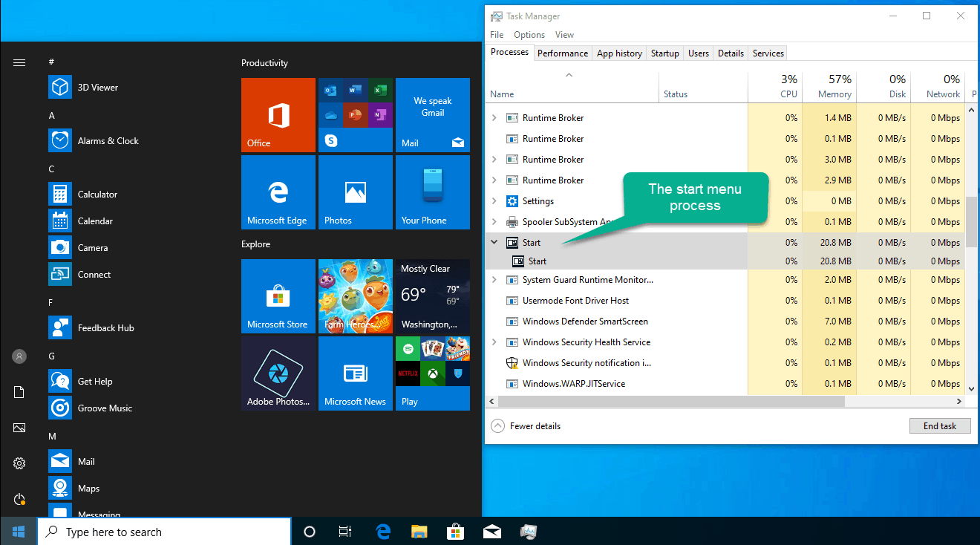Open the Microsoft Edge tile
This screenshot has width=980, height=545.
tap(278, 192)
